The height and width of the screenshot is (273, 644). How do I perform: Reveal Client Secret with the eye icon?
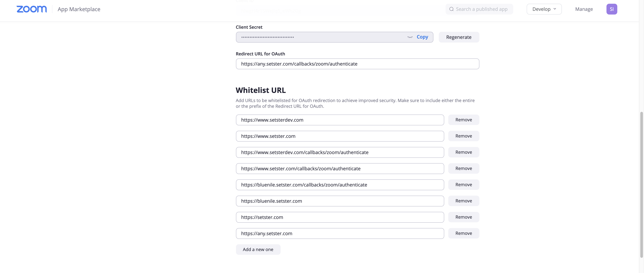point(410,37)
